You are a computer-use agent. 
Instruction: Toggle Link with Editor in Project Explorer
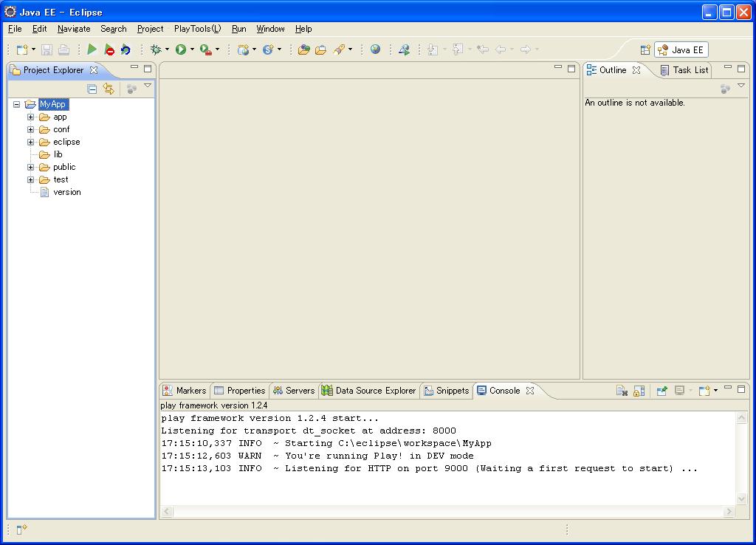click(109, 89)
